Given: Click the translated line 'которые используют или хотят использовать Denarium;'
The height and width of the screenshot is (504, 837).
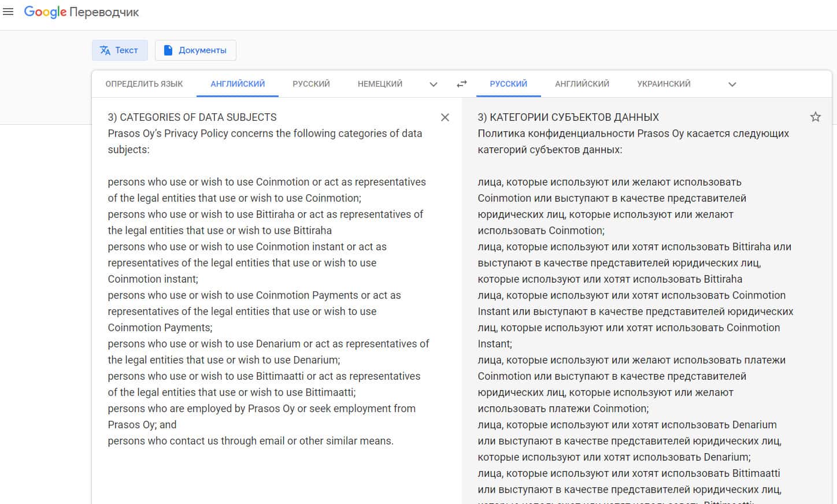Looking at the screenshot, I should click(x=614, y=457).
